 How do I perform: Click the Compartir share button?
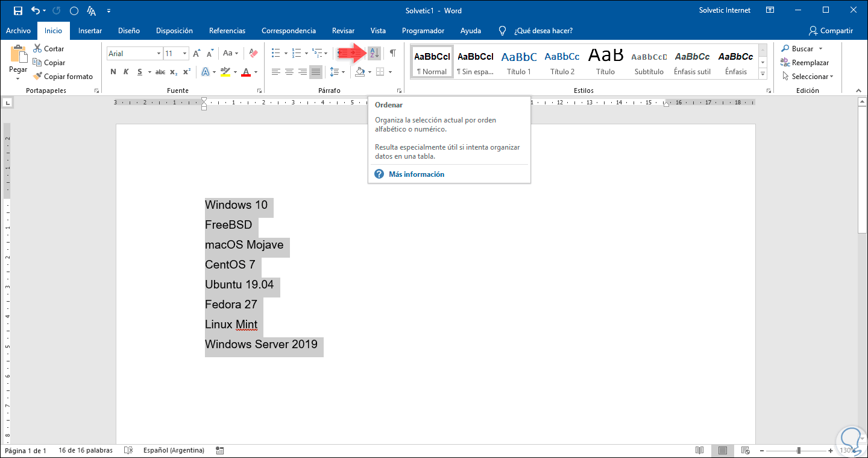point(831,31)
